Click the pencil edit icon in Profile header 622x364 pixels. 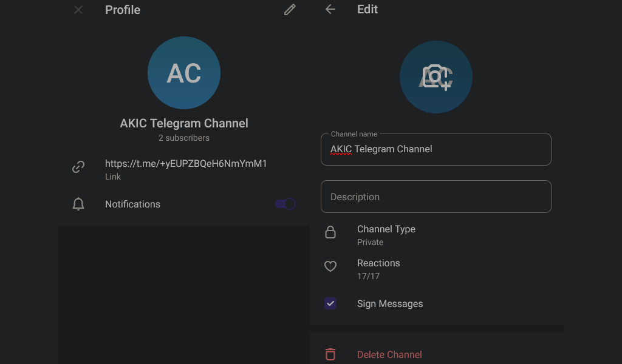pyautogui.click(x=290, y=10)
